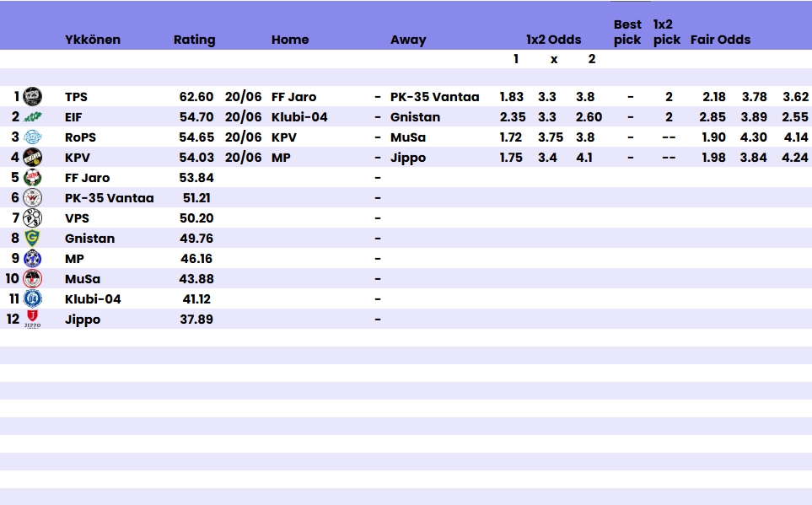Image resolution: width=812 pixels, height=505 pixels.
Task: Click the Best pick column header
Action: 627,32
